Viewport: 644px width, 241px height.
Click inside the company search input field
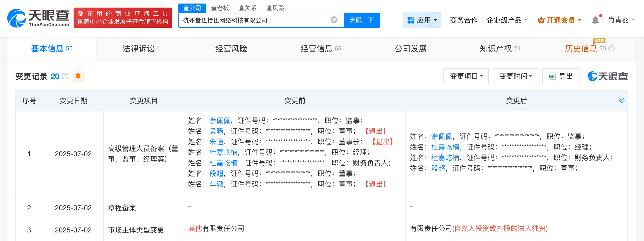[252, 20]
